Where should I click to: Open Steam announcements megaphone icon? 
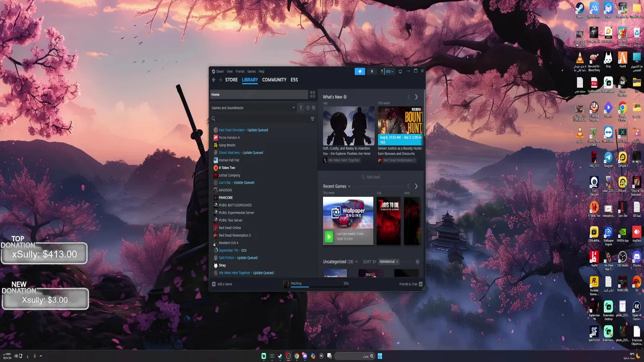pyautogui.click(x=360, y=71)
